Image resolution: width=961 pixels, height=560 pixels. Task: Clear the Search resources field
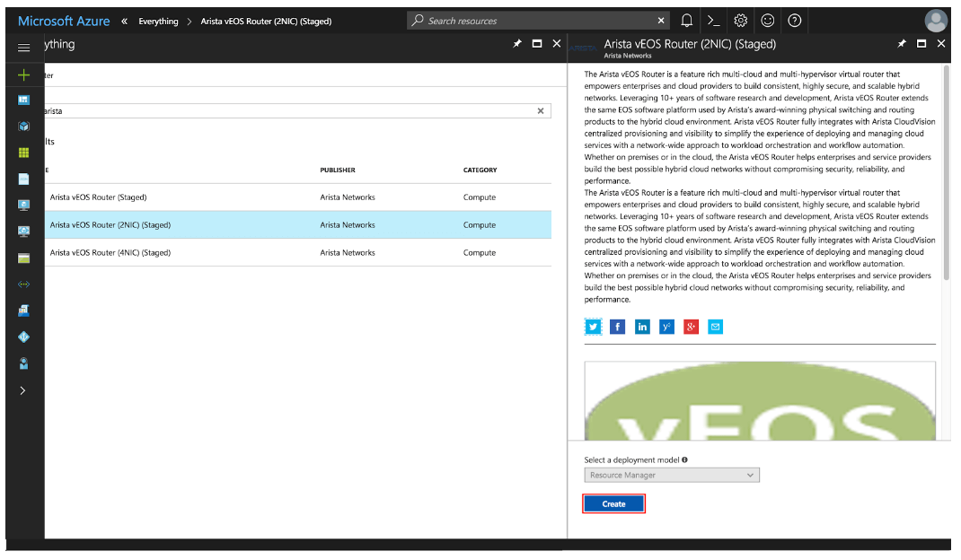pyautogui.click(x=661, y=21)
